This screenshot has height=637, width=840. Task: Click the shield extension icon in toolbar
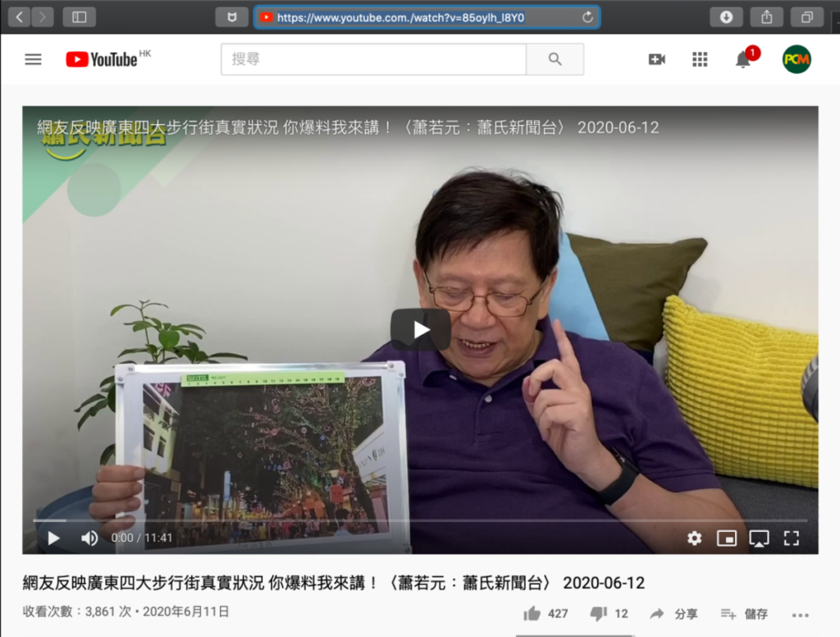coord(231,17)
